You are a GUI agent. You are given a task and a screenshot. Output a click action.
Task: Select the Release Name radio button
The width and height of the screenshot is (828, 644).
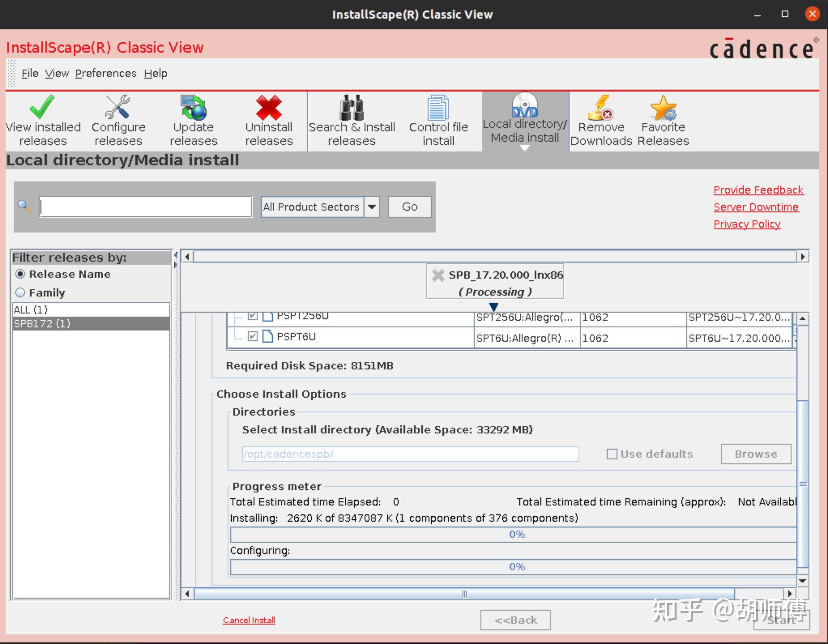pos(20,274)
